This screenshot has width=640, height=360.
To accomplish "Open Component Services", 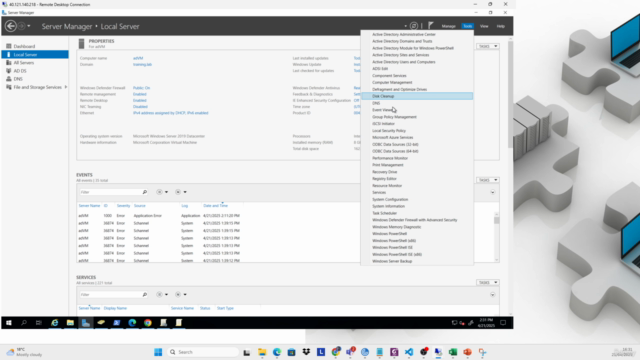I will 417,76.
